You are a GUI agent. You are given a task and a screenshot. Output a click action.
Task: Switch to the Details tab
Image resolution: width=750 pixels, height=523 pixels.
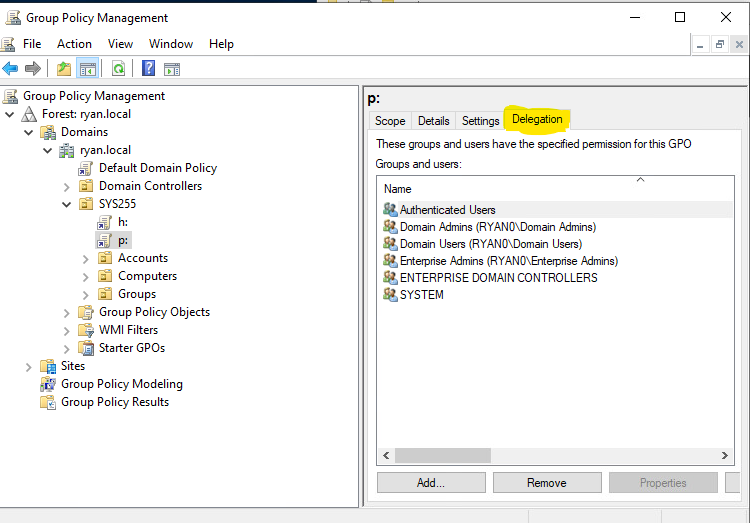pyautogui.click(x=433, y=121)
